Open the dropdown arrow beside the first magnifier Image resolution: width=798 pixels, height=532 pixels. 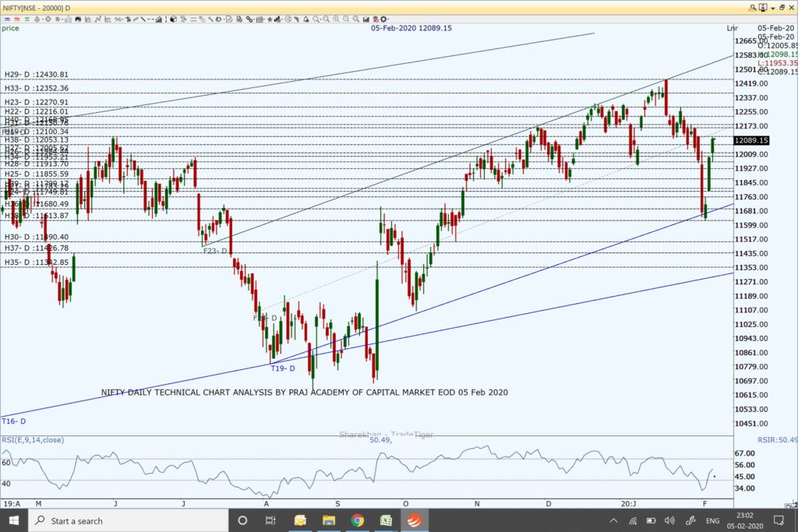coord(320,19)
